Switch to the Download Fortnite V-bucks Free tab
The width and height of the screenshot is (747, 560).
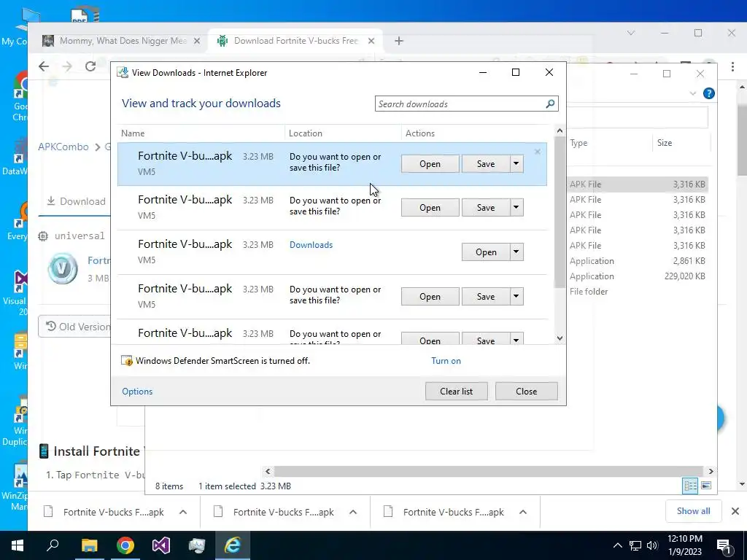click(295, 41)
